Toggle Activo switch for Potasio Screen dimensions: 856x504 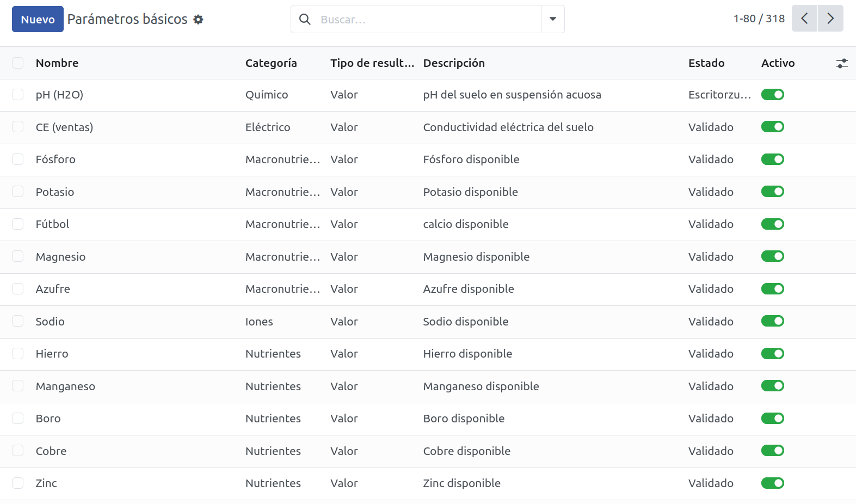773,192
